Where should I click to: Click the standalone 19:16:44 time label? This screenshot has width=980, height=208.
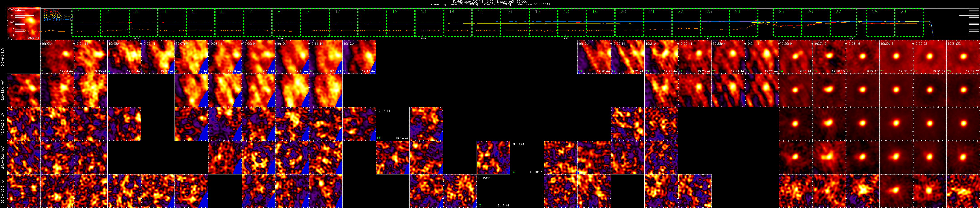click(x=484, y=178)
